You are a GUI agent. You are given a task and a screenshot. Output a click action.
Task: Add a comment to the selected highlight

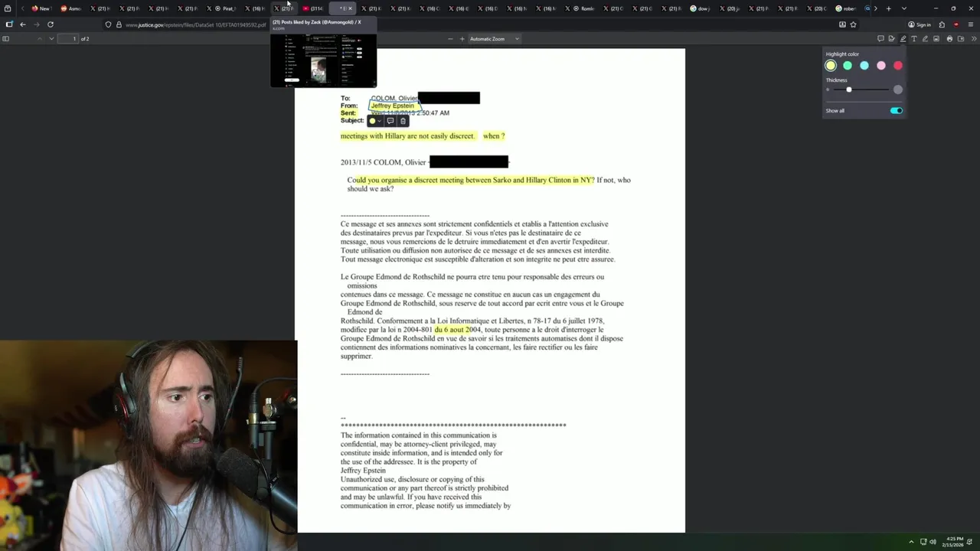[x=390, y=121]
